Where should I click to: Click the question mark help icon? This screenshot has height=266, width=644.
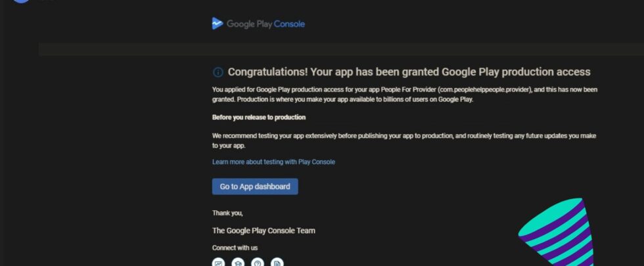(258, 262)
